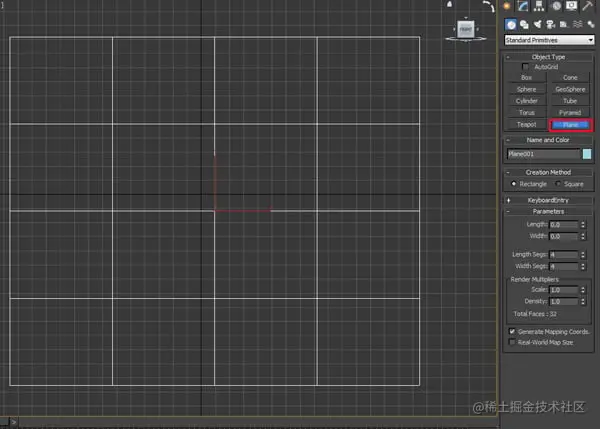
Task: Click the Density multiplier field
Action: (564, 302)
